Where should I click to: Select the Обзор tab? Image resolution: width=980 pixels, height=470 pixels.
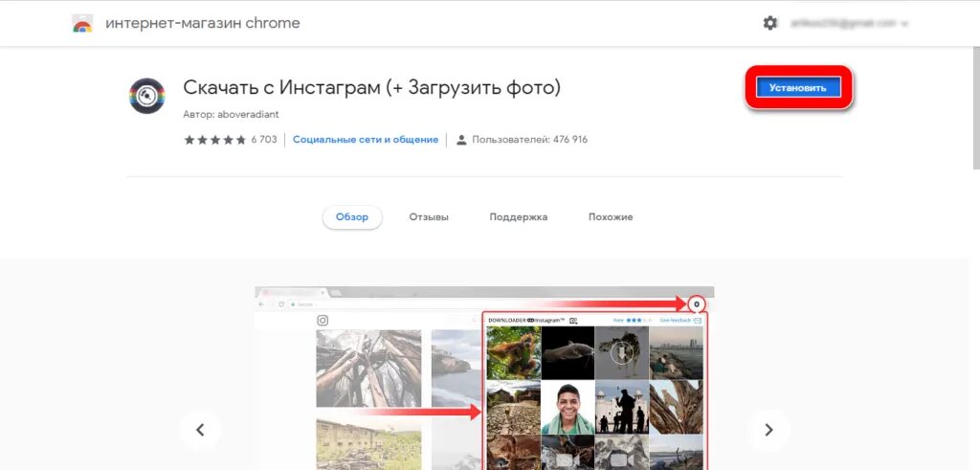[x=352, y=217]
